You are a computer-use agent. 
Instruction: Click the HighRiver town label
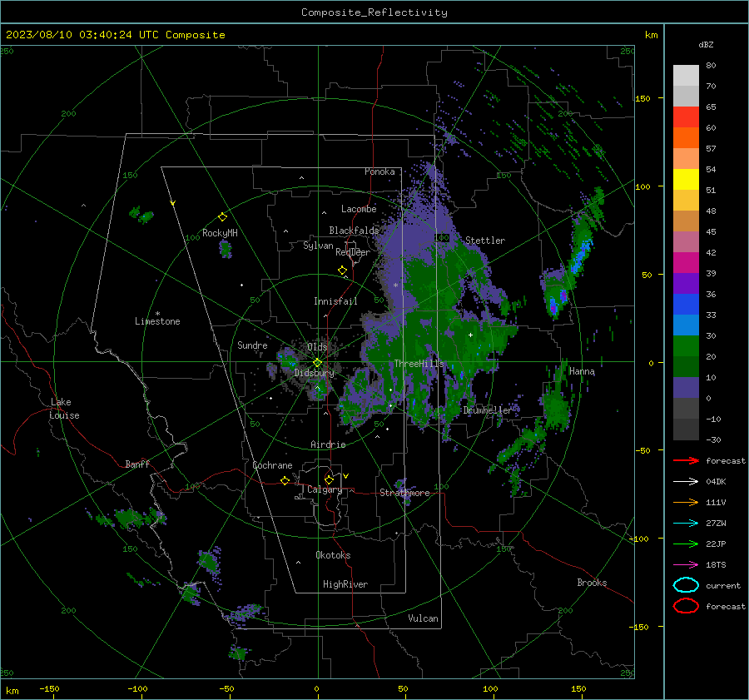pyautogui.click(x=345, y=584)
